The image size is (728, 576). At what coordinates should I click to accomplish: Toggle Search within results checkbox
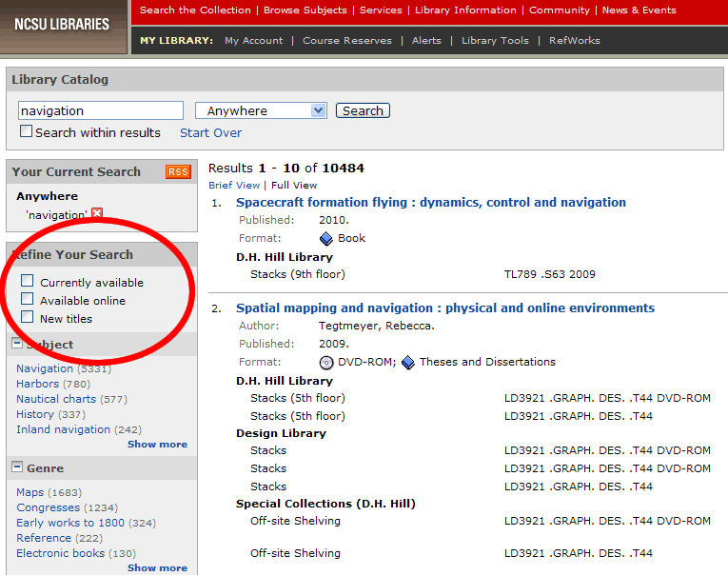coord(27,132)
